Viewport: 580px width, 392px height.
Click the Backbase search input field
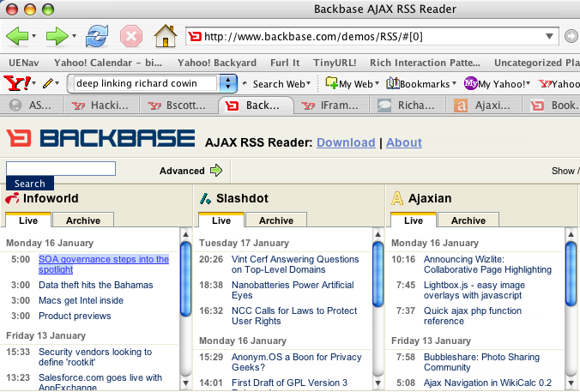click(61, 168)
